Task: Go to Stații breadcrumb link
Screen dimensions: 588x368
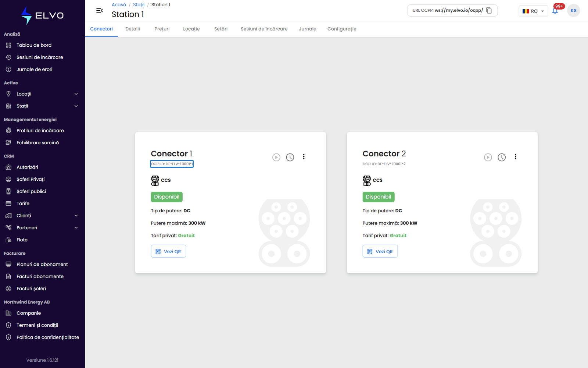Action: pyautogui.click(x=139, y=5)
